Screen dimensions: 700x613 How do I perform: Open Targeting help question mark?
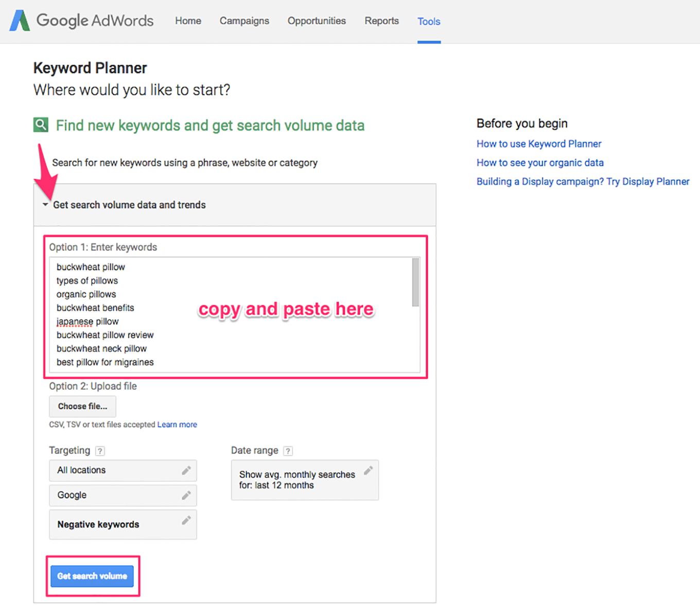[x=100, y=451]
